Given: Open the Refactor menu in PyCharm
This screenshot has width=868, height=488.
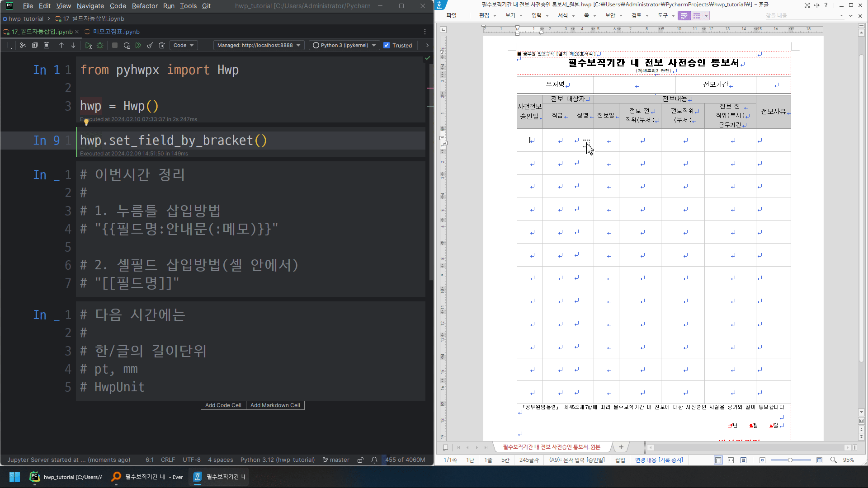Looking at the screenshot, I should click(x=145, y=6).
